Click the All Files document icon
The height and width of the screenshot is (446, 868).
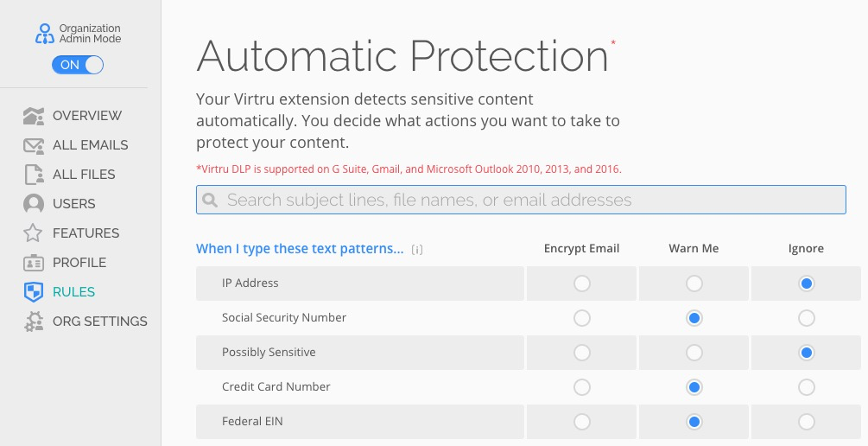[x=34, y=175]
